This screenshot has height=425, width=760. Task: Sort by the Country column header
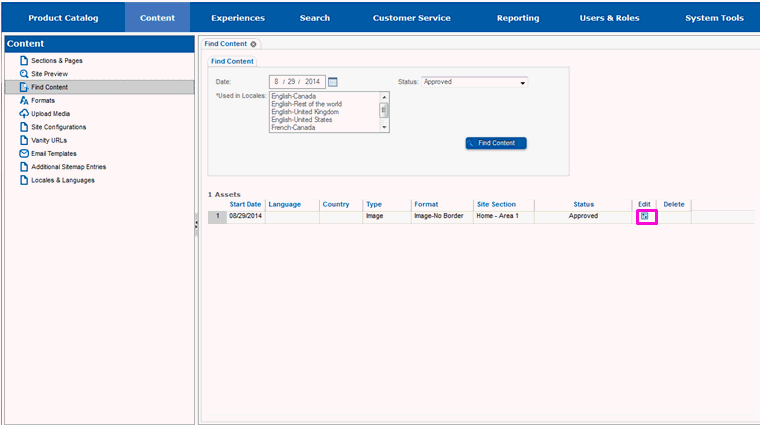pyautogui.click(x=336, y=205)
